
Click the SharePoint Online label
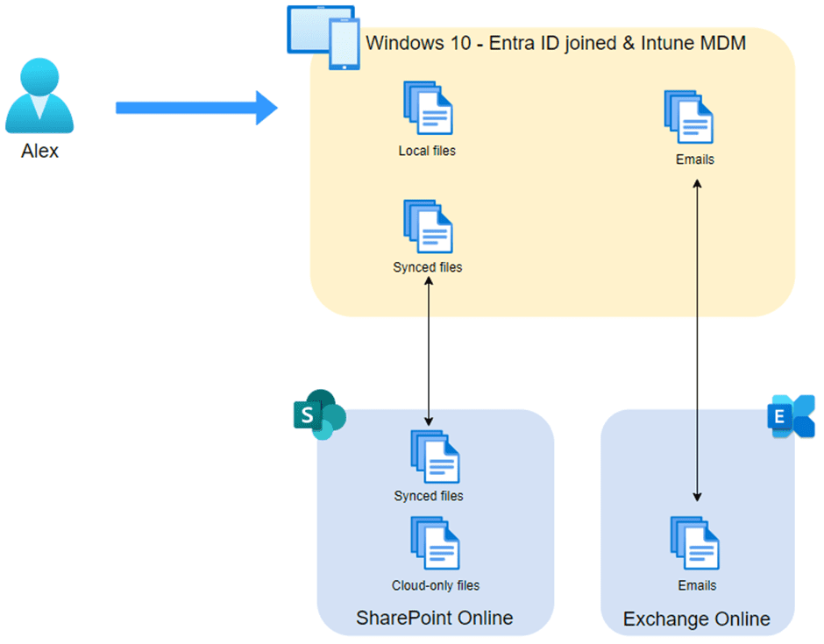click(434, 618)
